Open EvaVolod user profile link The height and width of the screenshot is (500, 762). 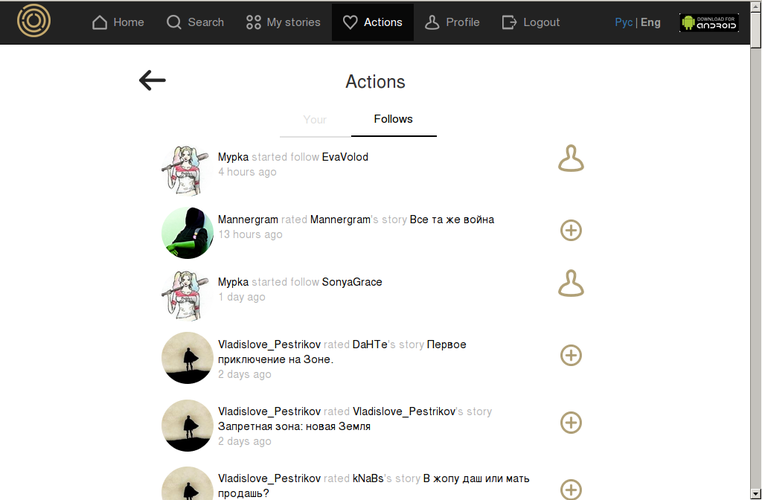coord(345,157)
